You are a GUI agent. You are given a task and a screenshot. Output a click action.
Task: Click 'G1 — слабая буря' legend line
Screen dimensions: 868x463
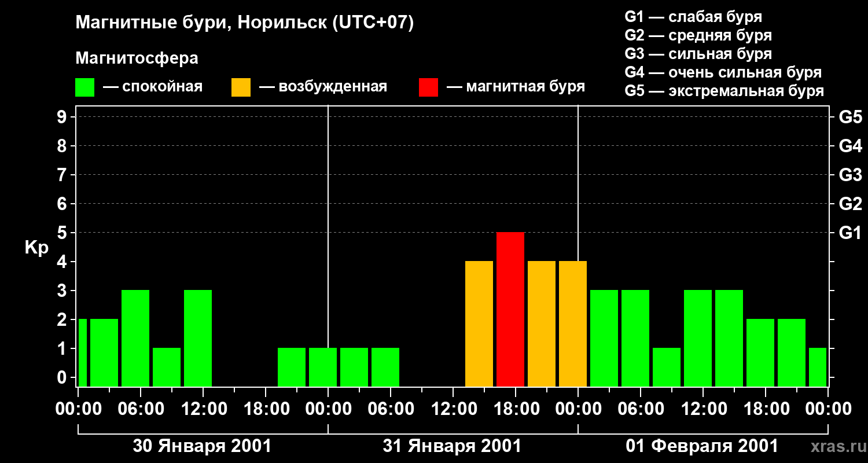693,17
